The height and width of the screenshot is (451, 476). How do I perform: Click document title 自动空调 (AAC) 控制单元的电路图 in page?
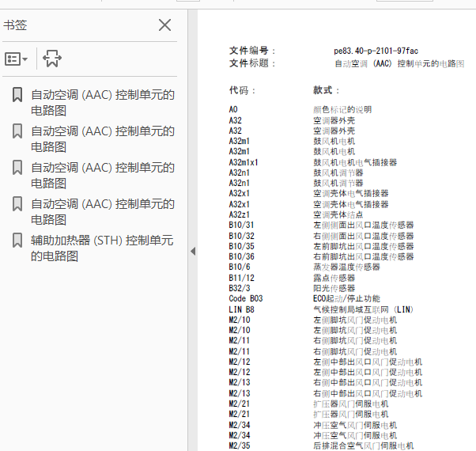click(399, 64)
